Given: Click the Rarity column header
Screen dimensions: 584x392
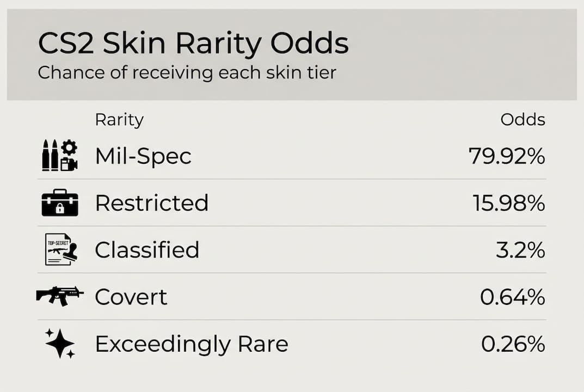Looking at the screenshot, I should coord(119,119).
